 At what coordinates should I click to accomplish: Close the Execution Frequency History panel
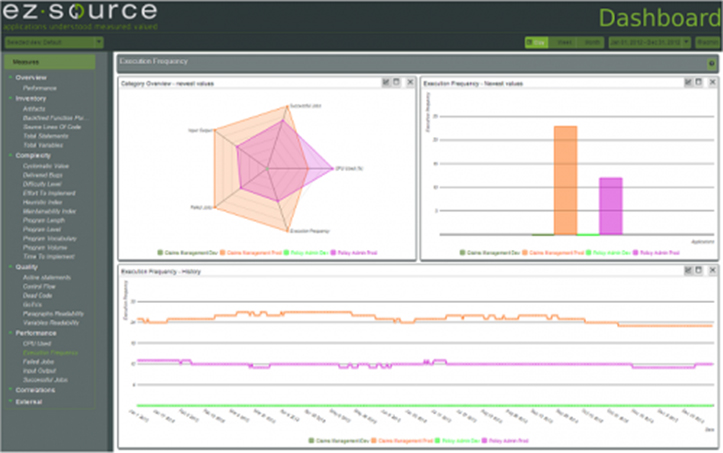tap(712, 270)
